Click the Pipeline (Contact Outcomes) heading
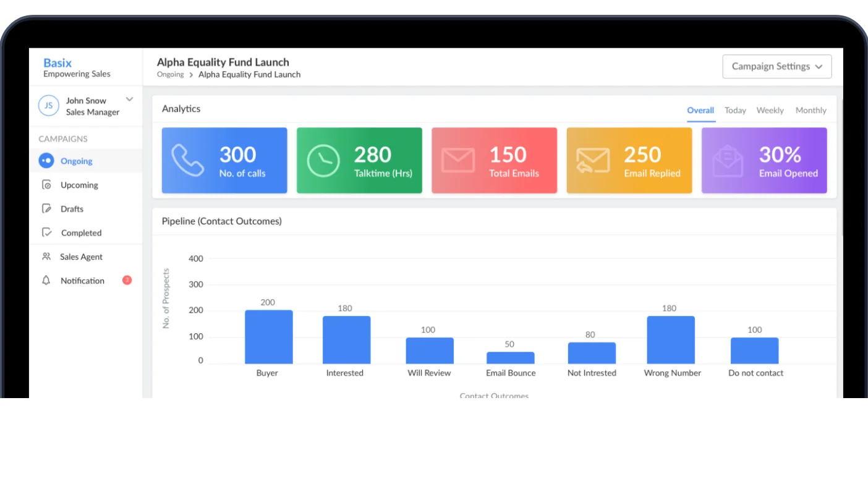Image resolution: width=868 pixels, height=497 pixels. pos(222,221)
